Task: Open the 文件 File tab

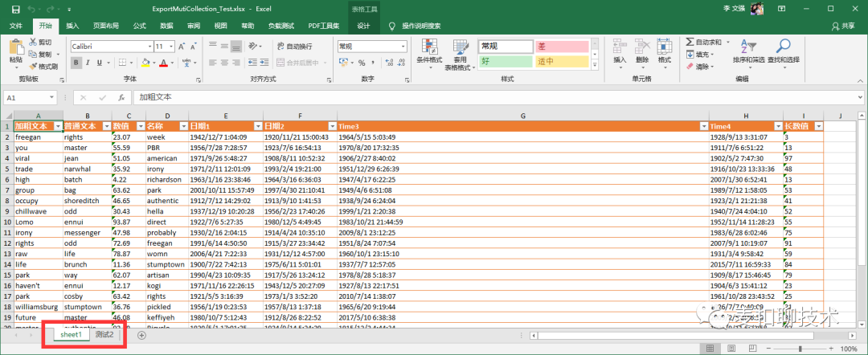Action: (16, 26)
